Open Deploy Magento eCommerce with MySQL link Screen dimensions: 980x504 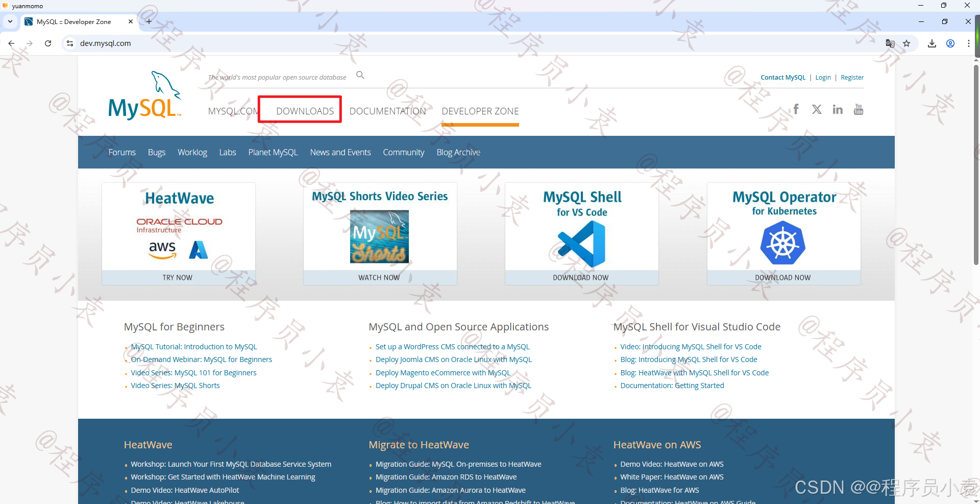click(443, 373)
